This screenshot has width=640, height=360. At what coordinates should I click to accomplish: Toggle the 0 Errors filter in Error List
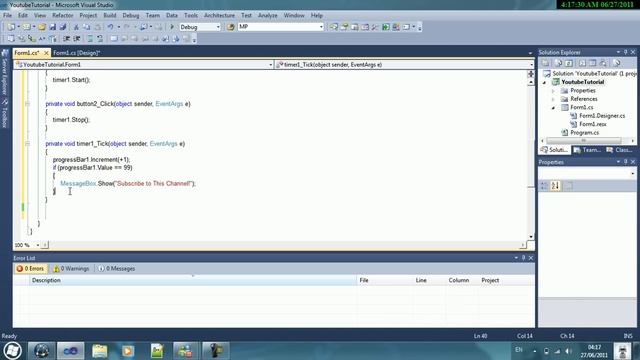(x=31, y=269)
